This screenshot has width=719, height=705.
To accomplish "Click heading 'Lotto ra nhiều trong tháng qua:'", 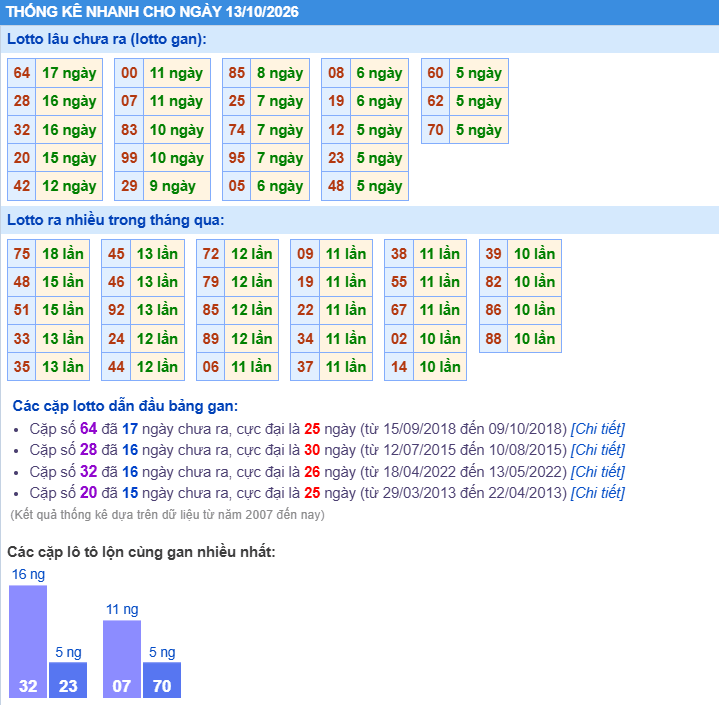I will pyautogui.click(x=116, y=220).
